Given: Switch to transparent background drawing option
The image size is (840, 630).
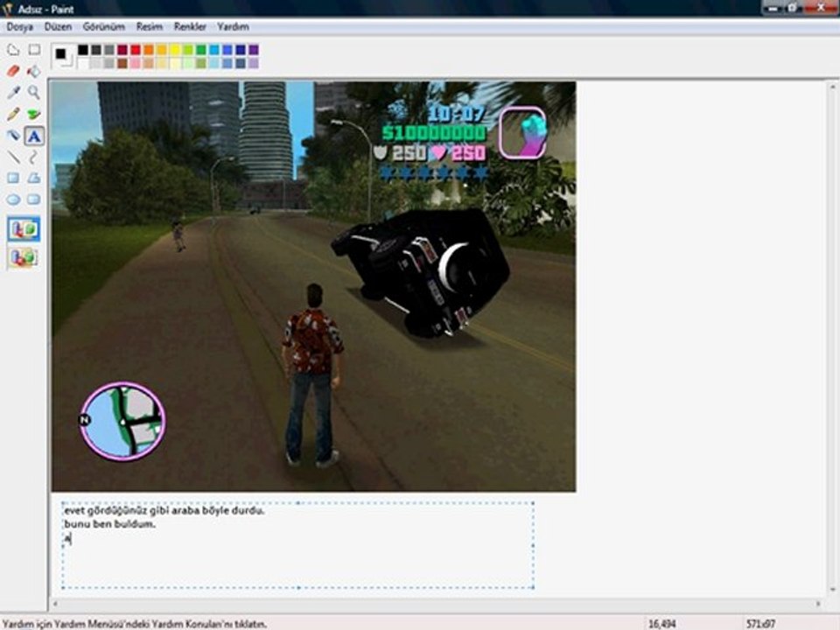Looking at the screenshot, I should point(24,257).
